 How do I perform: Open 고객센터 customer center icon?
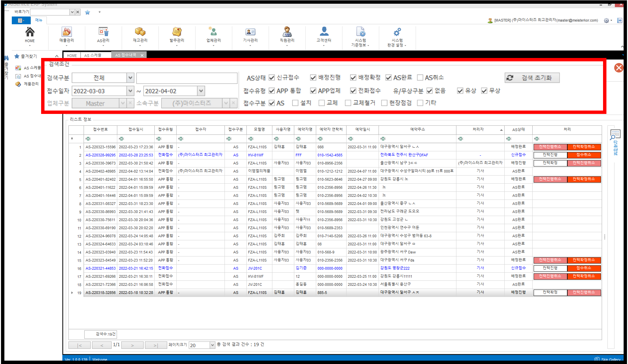(324, 32)
